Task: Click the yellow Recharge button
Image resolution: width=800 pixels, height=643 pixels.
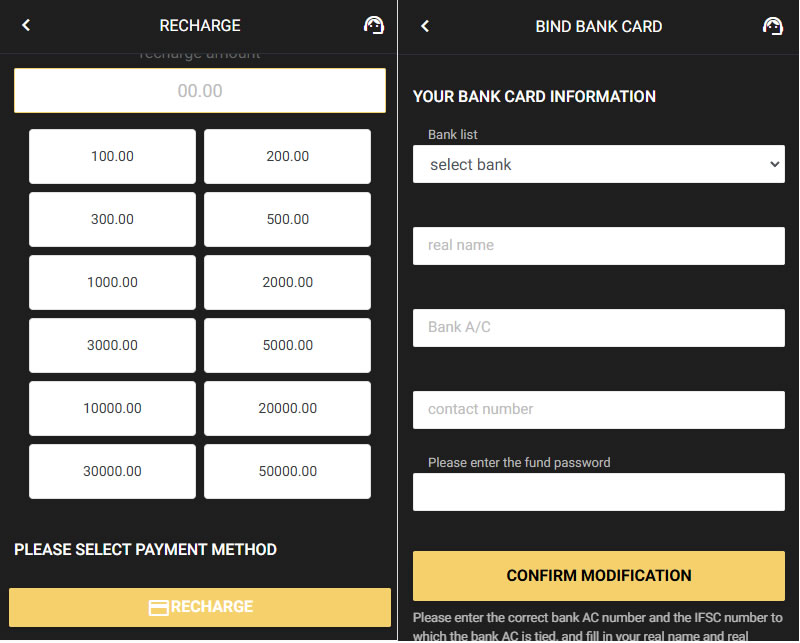Action: click(200, 607)
